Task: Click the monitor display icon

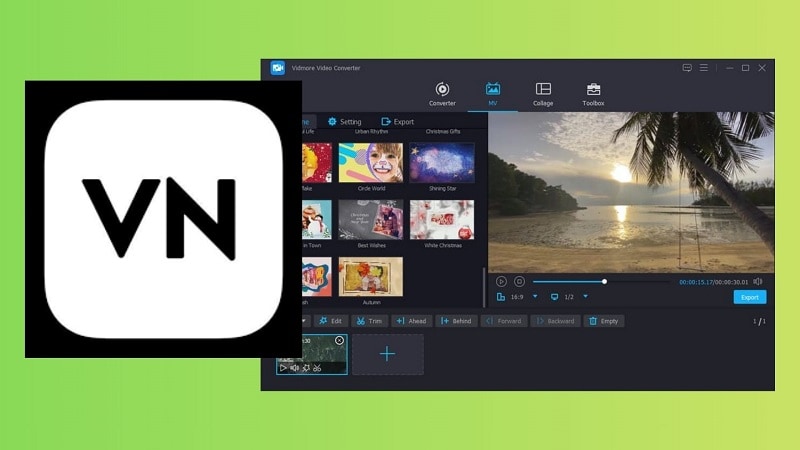Action: click(554, 297)
